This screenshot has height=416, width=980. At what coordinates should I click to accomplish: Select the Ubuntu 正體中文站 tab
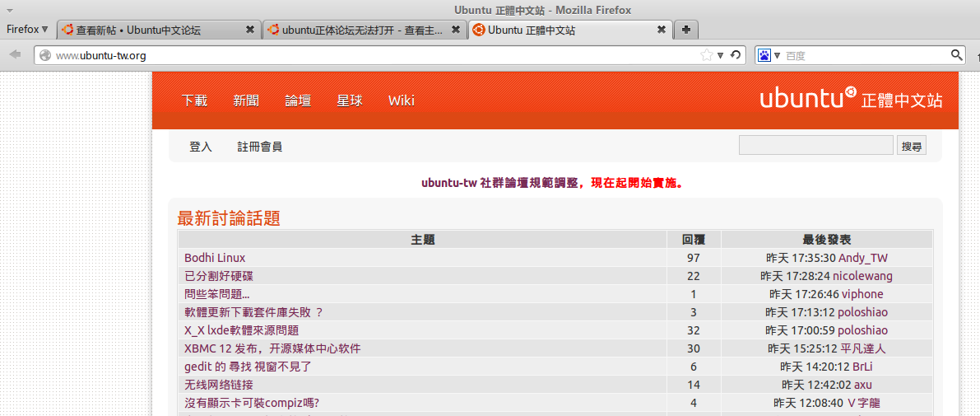(x=570, y=30)
